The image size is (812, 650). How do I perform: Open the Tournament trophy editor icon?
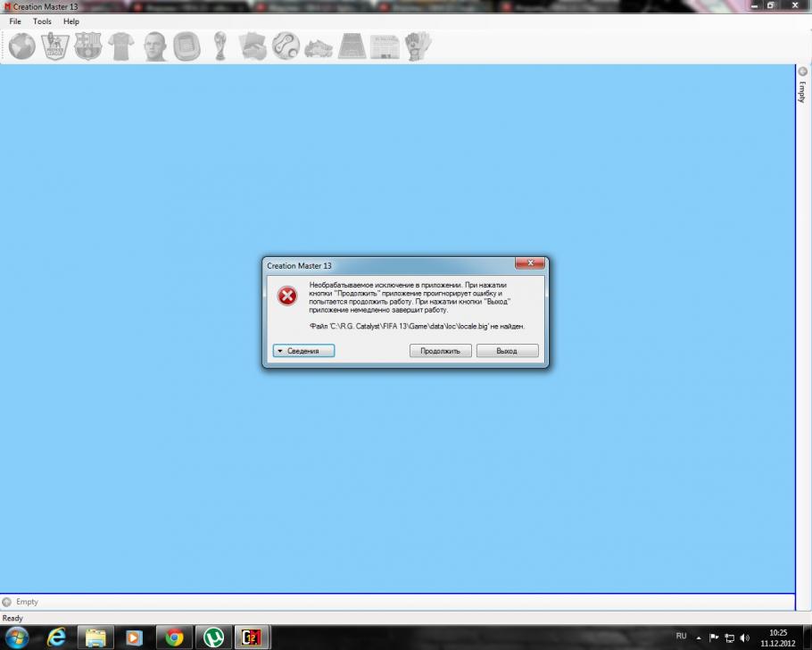tap(220, 46)
